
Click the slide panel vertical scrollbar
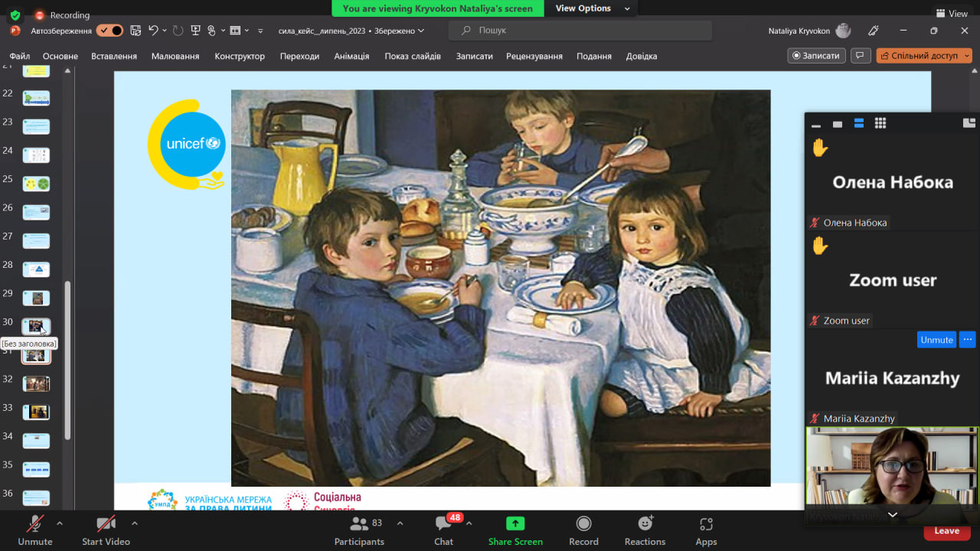pos(67,360)
